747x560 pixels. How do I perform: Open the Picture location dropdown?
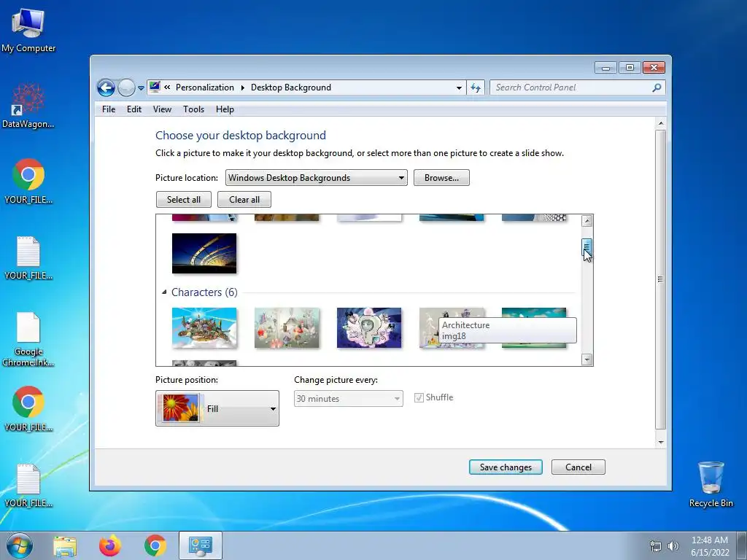[317, 178]
